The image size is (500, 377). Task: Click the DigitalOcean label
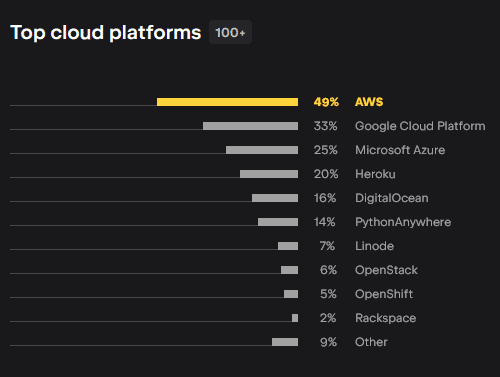click(x=392, y=198)
